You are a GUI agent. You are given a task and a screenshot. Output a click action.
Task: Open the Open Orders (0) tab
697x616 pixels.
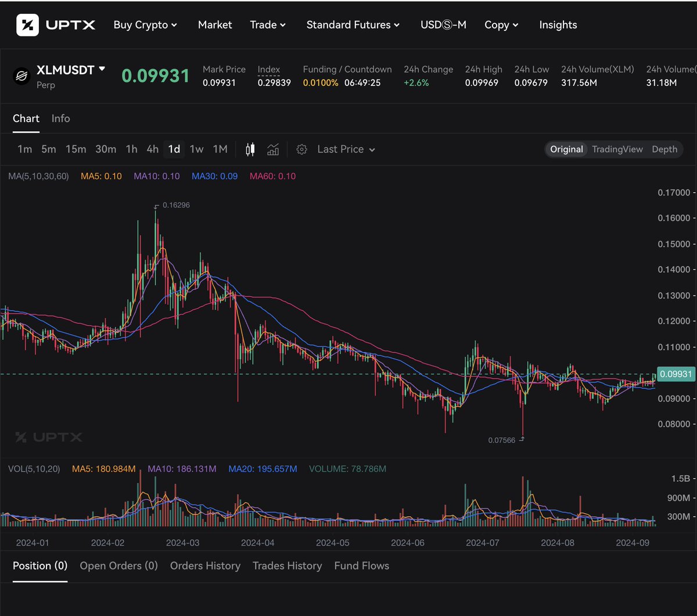coord(118,565)
